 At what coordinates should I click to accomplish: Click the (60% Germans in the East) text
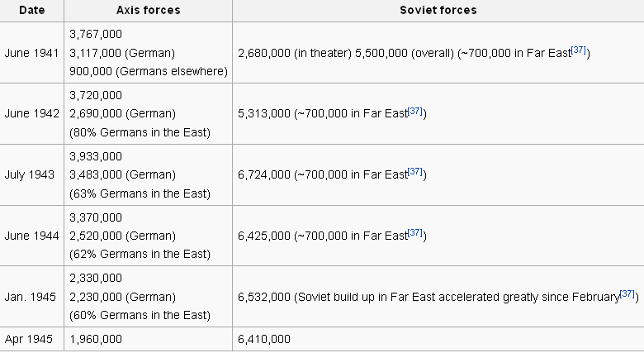pyautogui.click(x=140, y=315)
